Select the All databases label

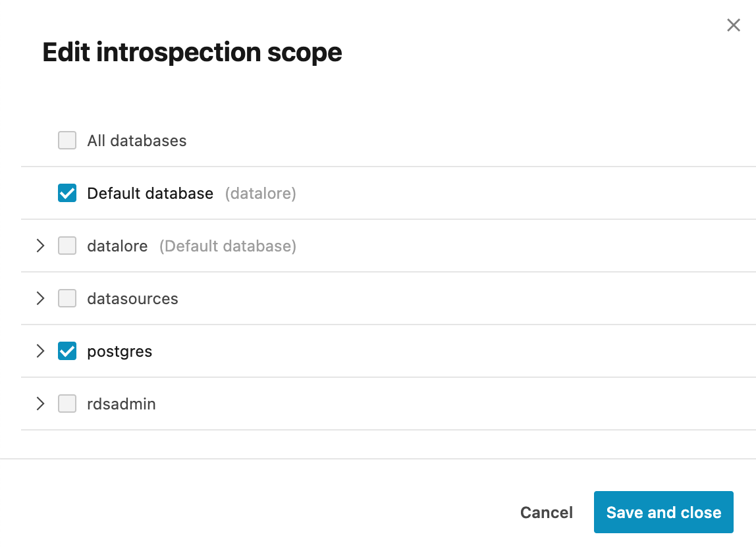coord(136,140)
